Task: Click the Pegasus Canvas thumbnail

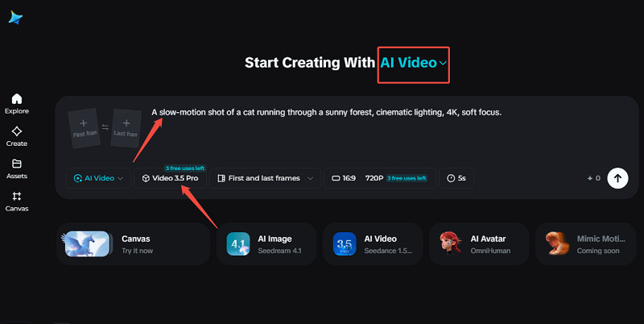Action: tap(87, 244)
